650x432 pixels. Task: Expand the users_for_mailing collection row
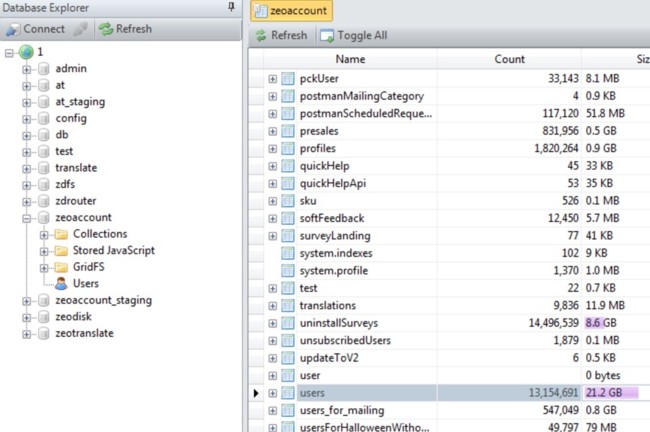point(272,410)
